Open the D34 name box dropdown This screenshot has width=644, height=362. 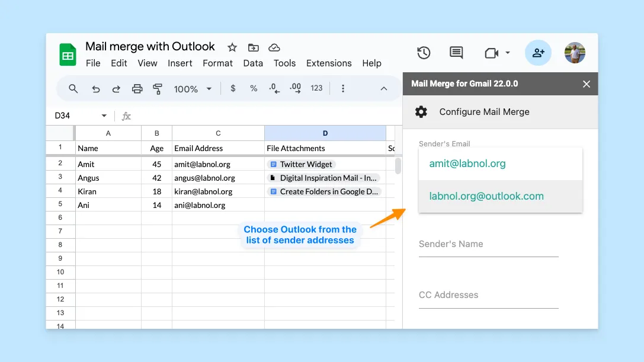tap(104, 116)
